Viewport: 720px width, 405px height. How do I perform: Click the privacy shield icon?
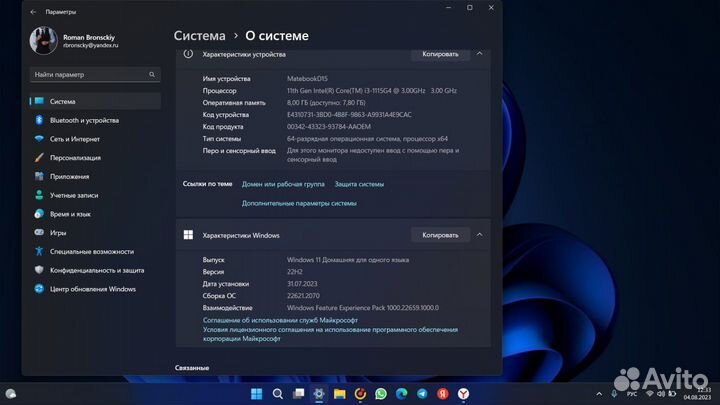point(39,270)
